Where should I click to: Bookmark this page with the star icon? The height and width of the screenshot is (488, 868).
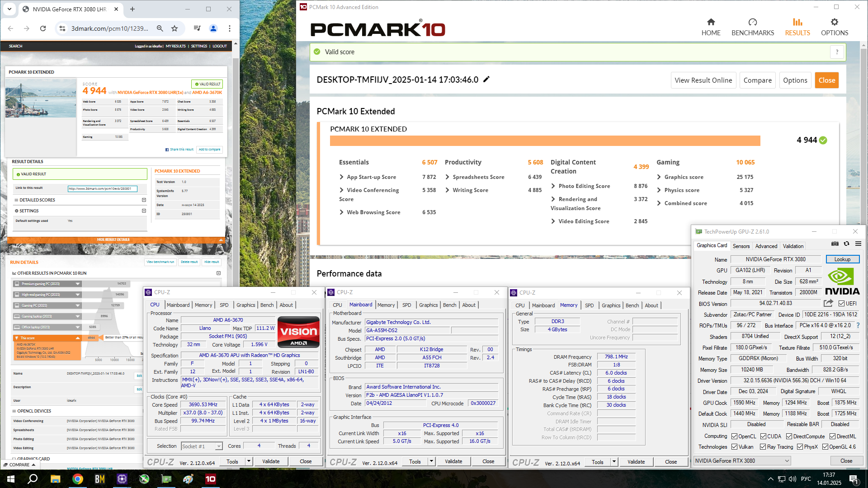tap(175, 28)
